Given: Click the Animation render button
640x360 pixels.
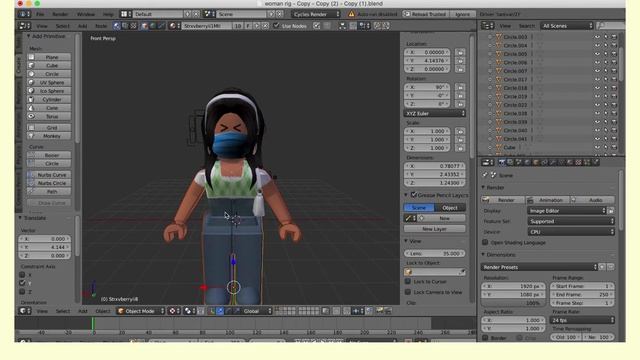Looking at the screenshot, I should point(548,200).
